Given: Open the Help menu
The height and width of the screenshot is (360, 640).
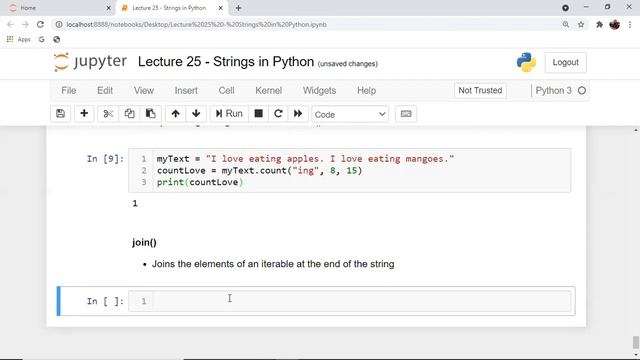Looking at the screenshot, I should pyautogui.click(x=367, y=91).
